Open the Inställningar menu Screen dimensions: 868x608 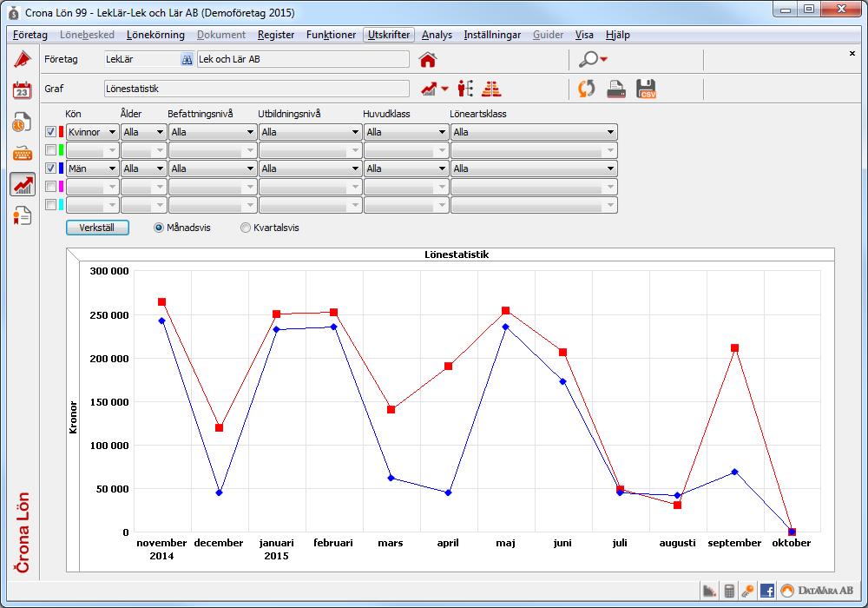point(492,35)
